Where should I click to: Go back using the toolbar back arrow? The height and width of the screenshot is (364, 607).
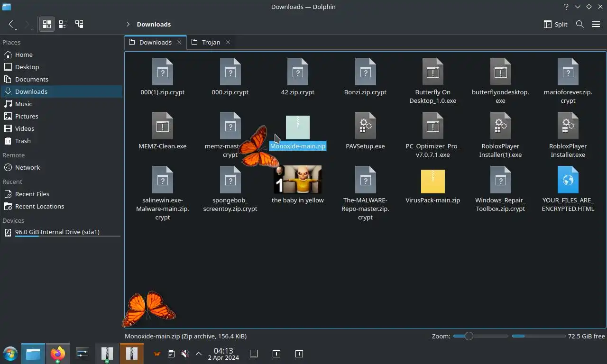11,24
